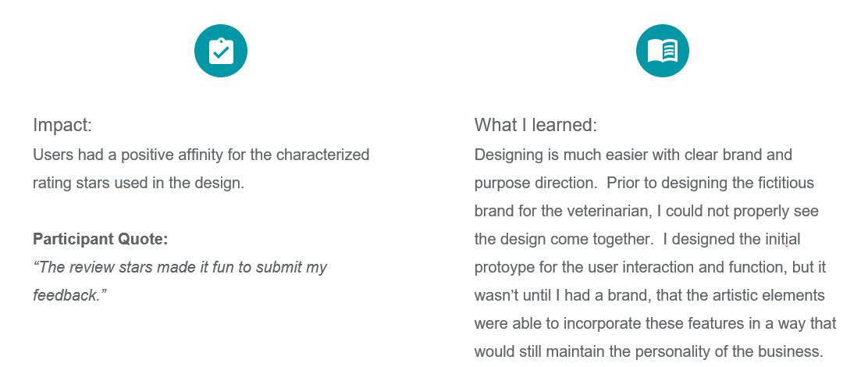Click the "rating stars used in the design" line
Screen dimensions: 868x367
coord(138,183)
